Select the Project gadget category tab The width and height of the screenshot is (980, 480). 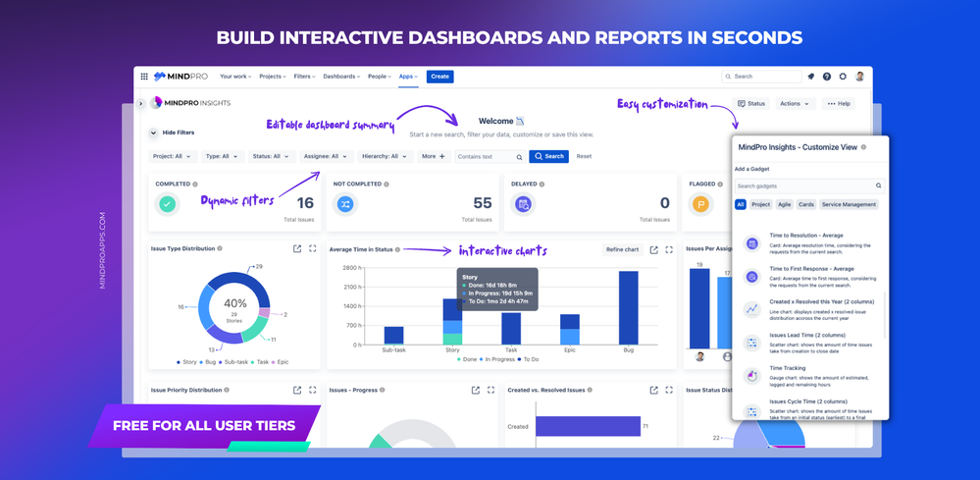coord(760,204)
